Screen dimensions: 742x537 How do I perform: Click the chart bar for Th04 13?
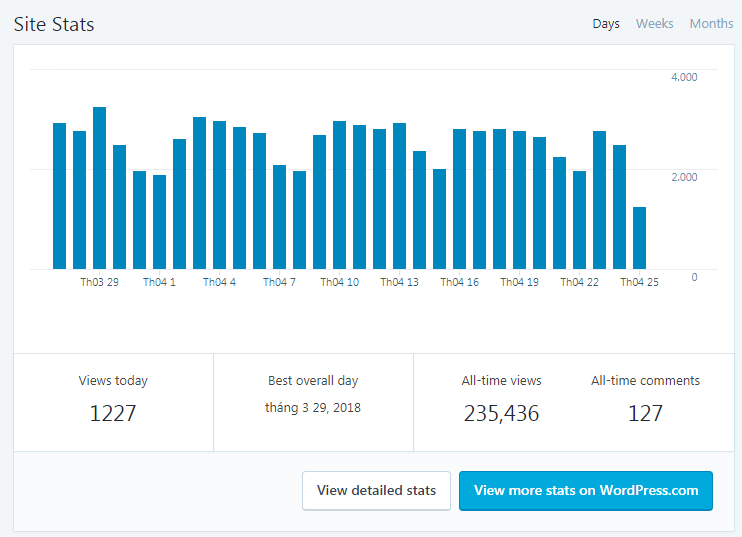point(399,196)
